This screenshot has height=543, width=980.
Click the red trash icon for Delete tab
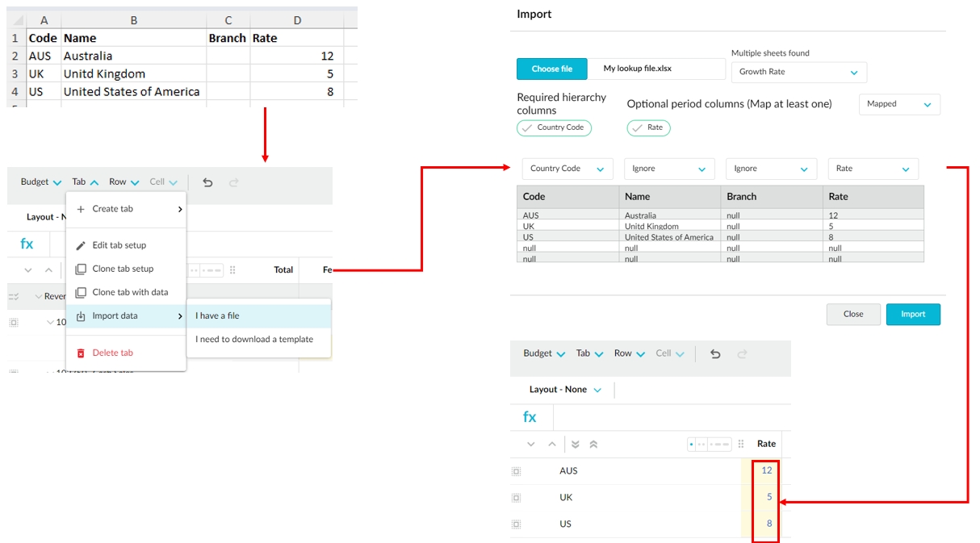tap(81, 353)
